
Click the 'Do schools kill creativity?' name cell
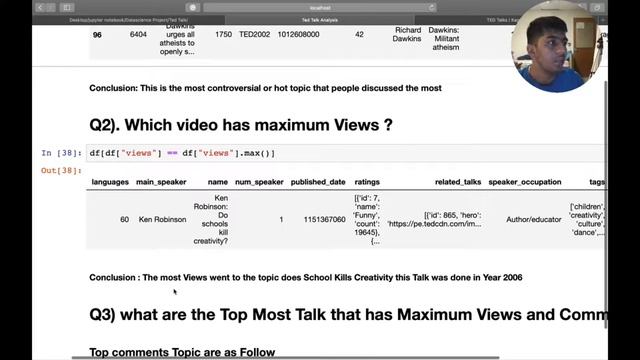pyautogui.click(x=211, y=220)
